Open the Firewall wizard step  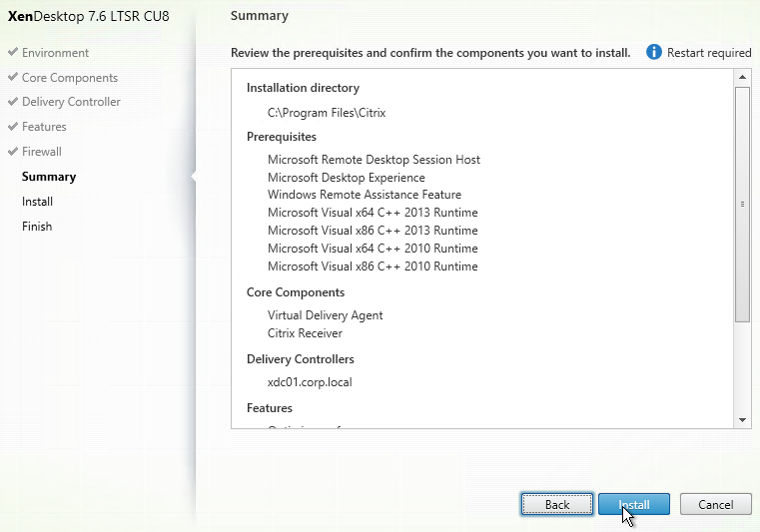click(x=42, y=152)
